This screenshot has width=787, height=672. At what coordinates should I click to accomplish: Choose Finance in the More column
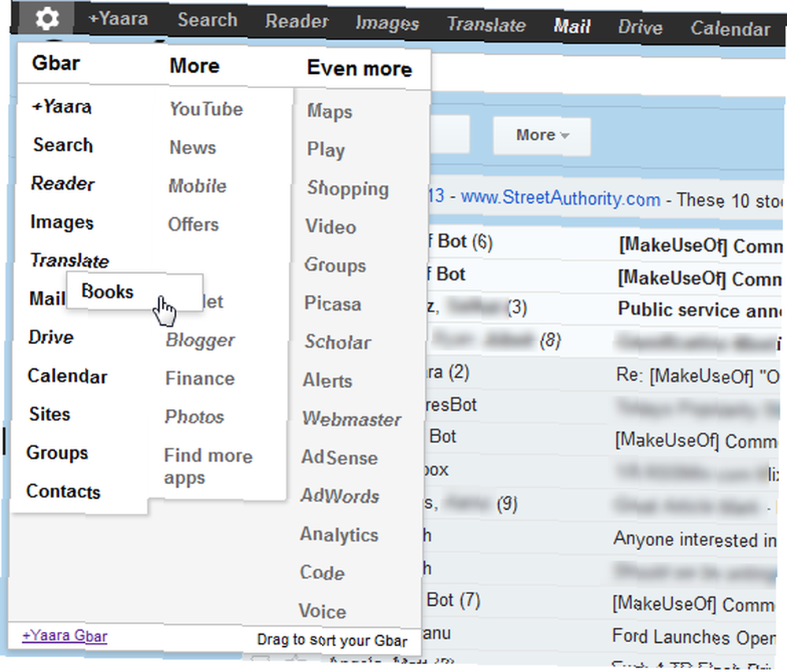200,378
